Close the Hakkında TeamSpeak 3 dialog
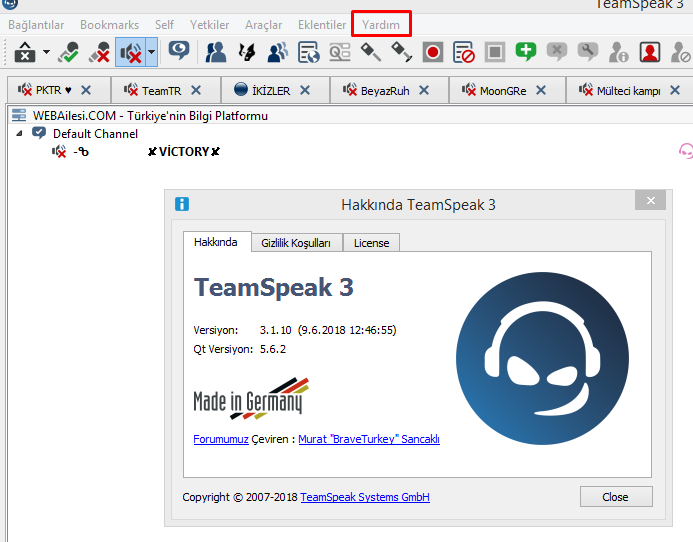This screenshot has width=693, height=542. [x=651, y=200]
